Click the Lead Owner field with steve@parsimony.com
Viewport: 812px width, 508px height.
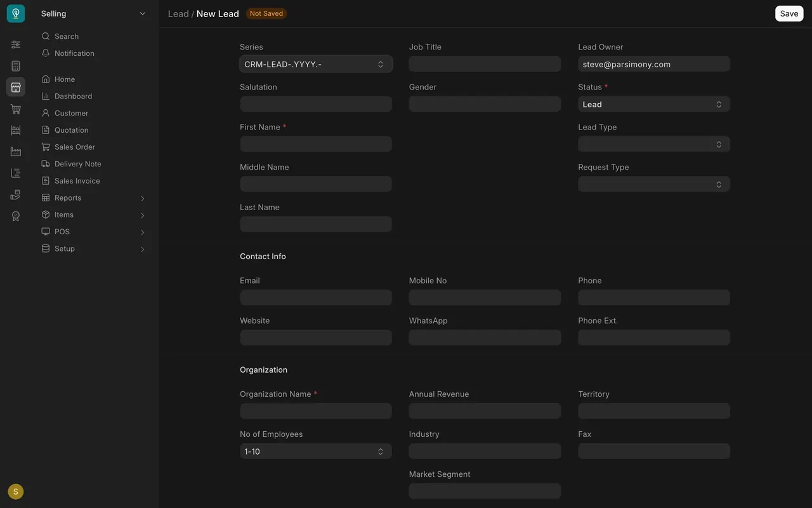pos(654,64)
